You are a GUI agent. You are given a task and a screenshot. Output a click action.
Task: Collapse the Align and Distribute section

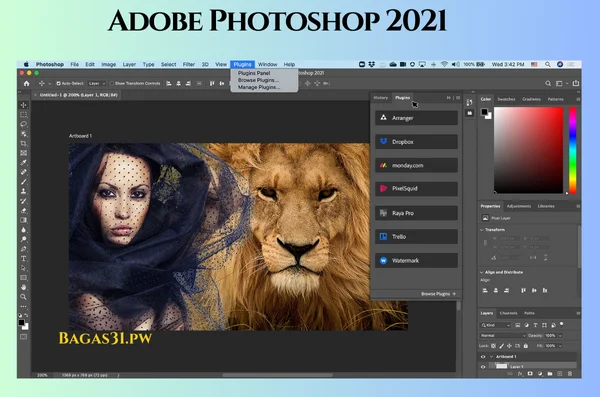pyautogui.click(x=482, y=272)
